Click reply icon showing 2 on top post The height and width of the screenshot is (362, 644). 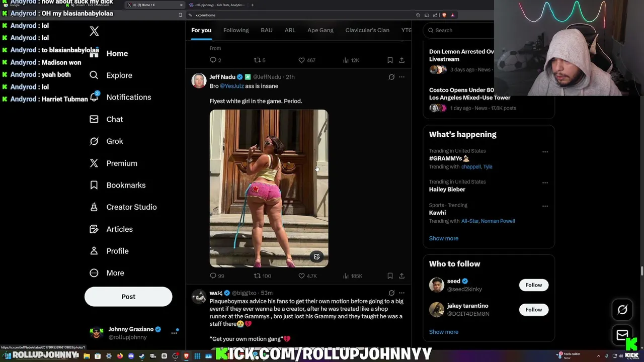[x=213, y=60]
